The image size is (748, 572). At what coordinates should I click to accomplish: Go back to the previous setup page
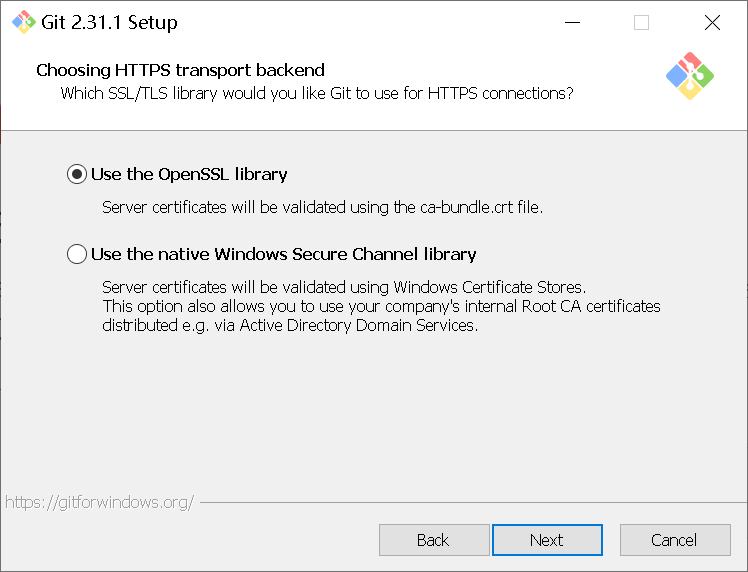[433, 540]
